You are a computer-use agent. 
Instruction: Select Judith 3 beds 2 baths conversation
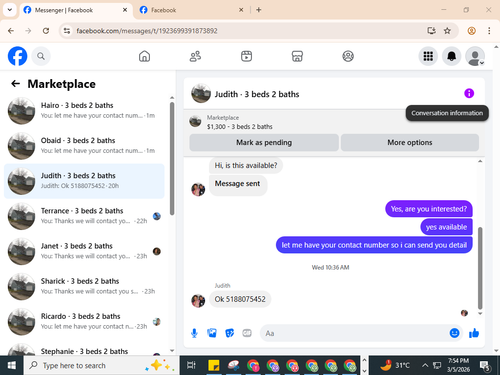pyautogui.click(x=84, y=181)
